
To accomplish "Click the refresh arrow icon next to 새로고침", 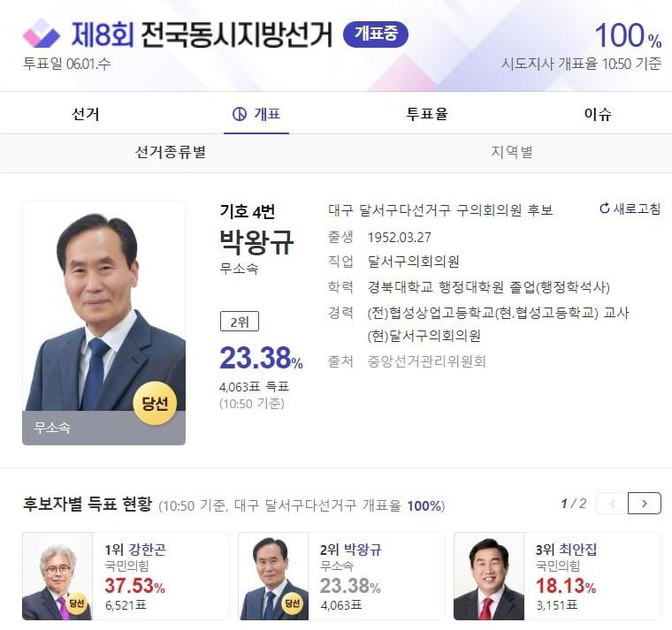I will coord(605,209).
